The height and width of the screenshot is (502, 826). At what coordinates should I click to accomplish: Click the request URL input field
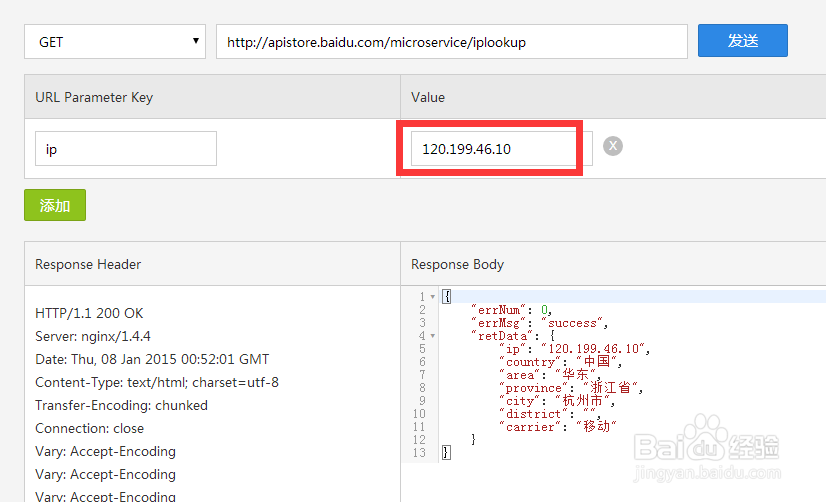(451, 42)
